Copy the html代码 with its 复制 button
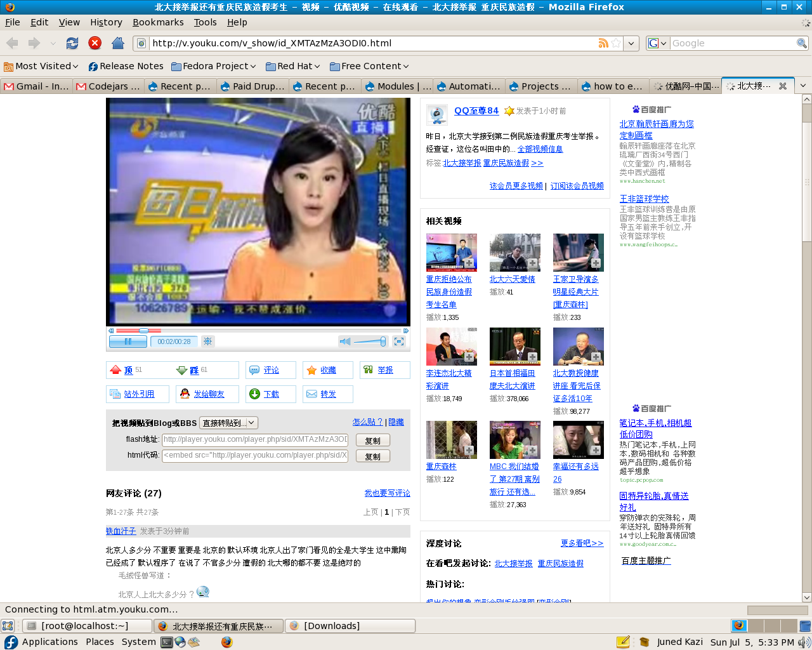This screenshot has width=812, height=650. tap(372, 456)
